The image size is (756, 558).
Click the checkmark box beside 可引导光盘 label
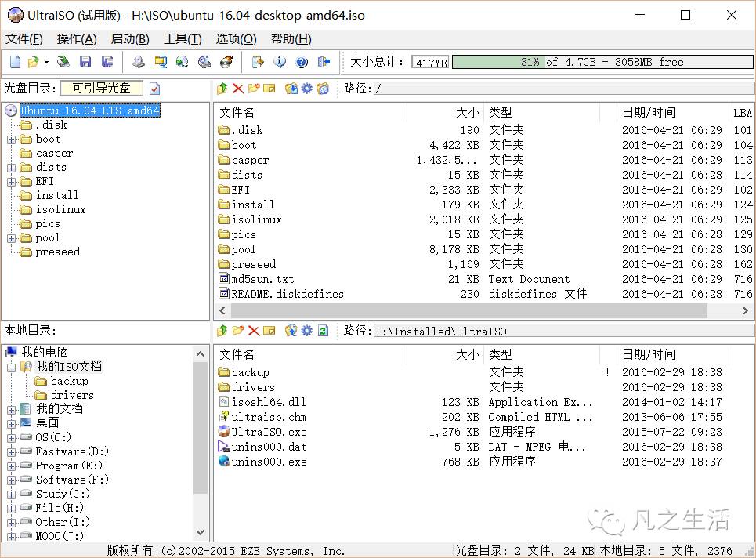pos(154,89)
